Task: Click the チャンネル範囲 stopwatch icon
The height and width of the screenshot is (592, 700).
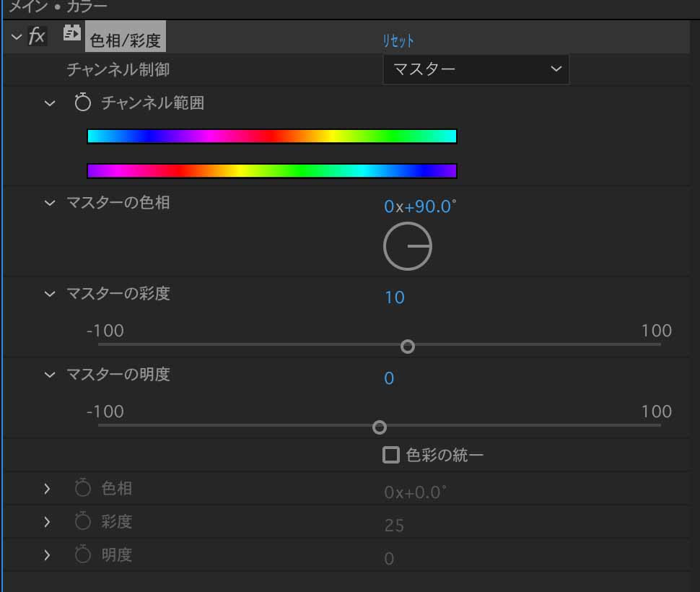Action: click(82, 103)
